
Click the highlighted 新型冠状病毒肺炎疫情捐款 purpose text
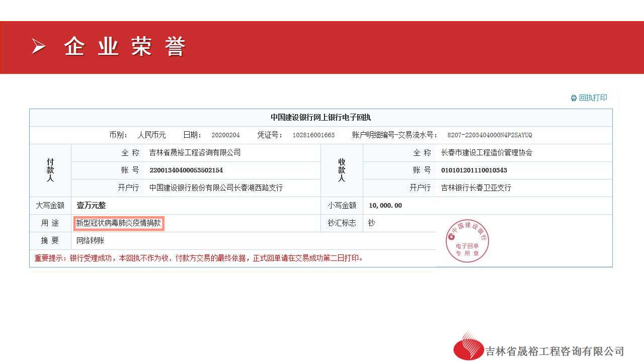pos(119,223)
